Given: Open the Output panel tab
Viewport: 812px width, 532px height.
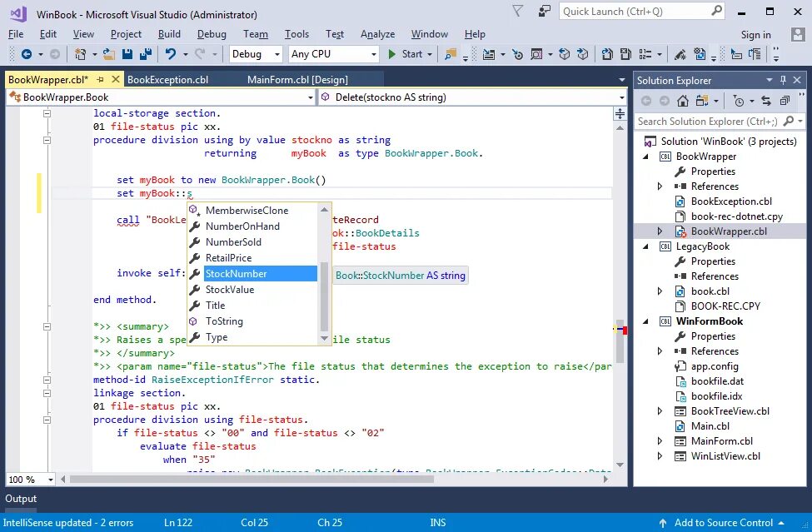Looking at the screenshot, I should 21,499.
